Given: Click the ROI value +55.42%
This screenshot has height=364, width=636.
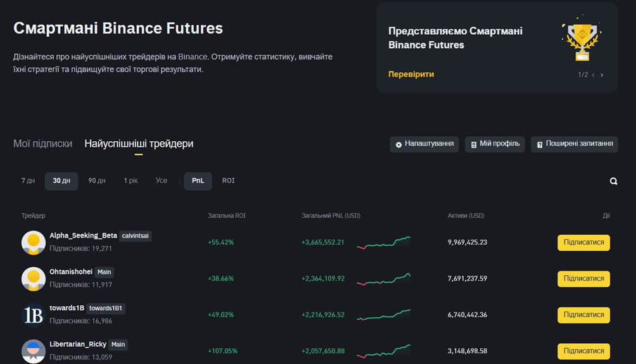Looking at the screenshot, I should [220, 242].
